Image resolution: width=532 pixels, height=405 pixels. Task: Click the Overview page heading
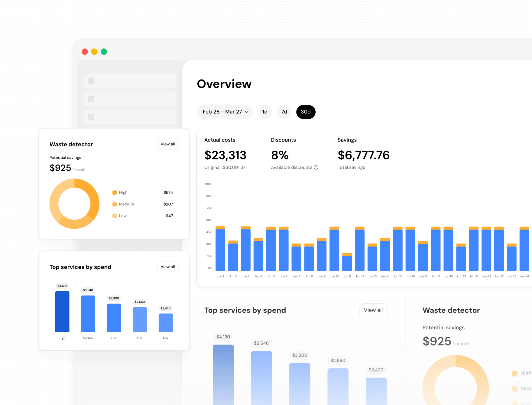point(224,84)
